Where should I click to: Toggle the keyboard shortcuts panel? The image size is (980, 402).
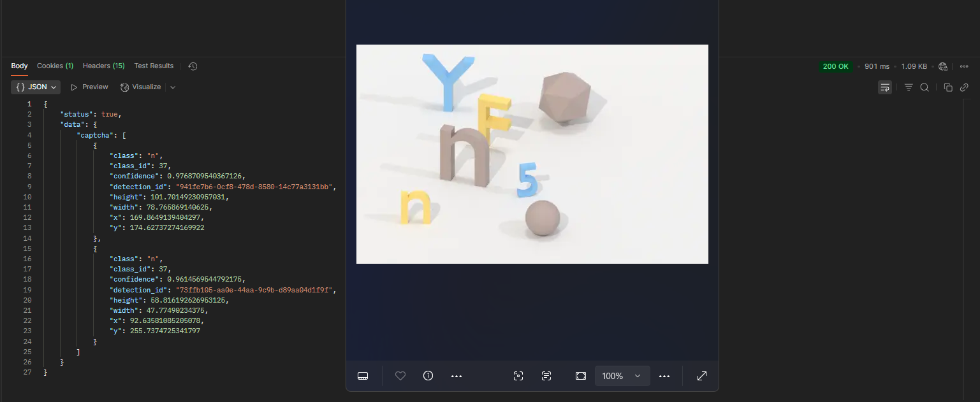click(x=363, y=376)
